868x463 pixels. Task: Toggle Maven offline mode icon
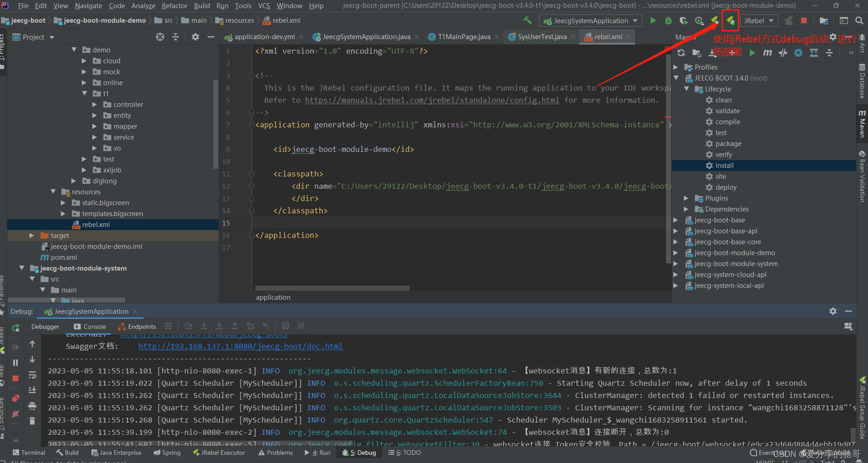(783, 53)
